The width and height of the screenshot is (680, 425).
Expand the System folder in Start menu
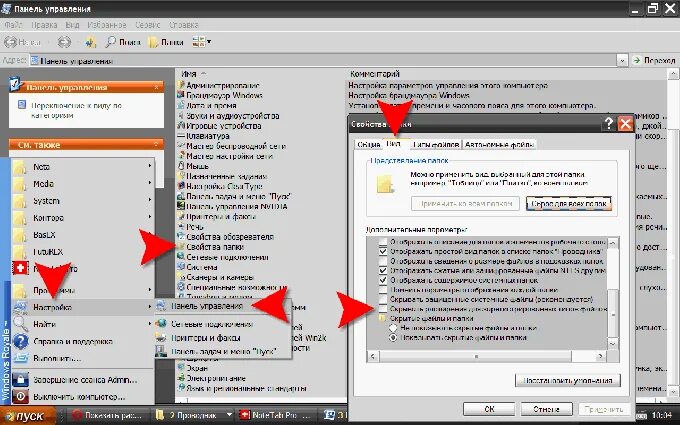82,201
